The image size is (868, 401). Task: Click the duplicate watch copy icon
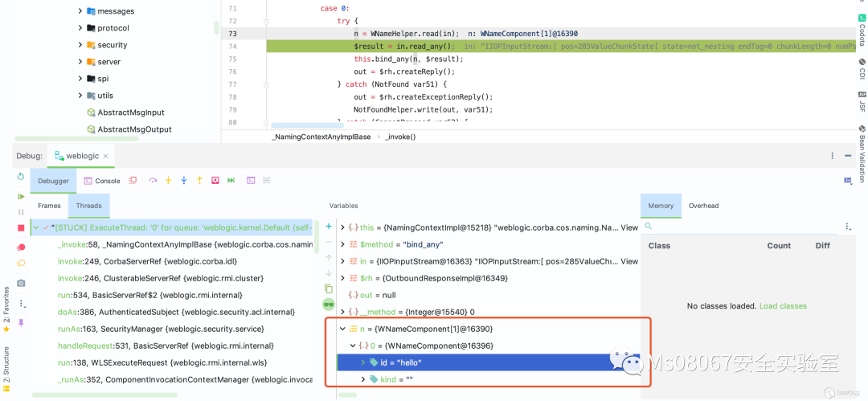pyautogui.click(x=328, y=288)
